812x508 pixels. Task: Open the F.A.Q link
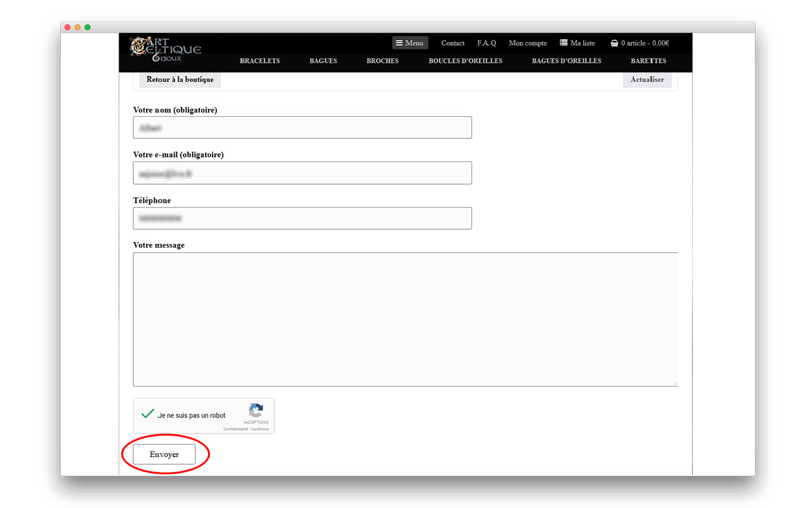pos(487,43)
